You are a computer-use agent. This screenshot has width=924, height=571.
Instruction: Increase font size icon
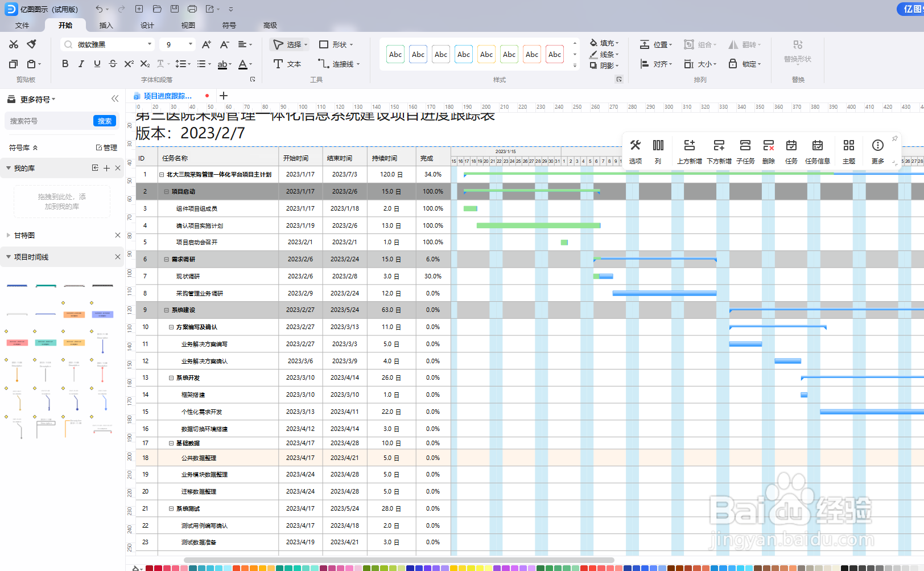pos(207,44)
